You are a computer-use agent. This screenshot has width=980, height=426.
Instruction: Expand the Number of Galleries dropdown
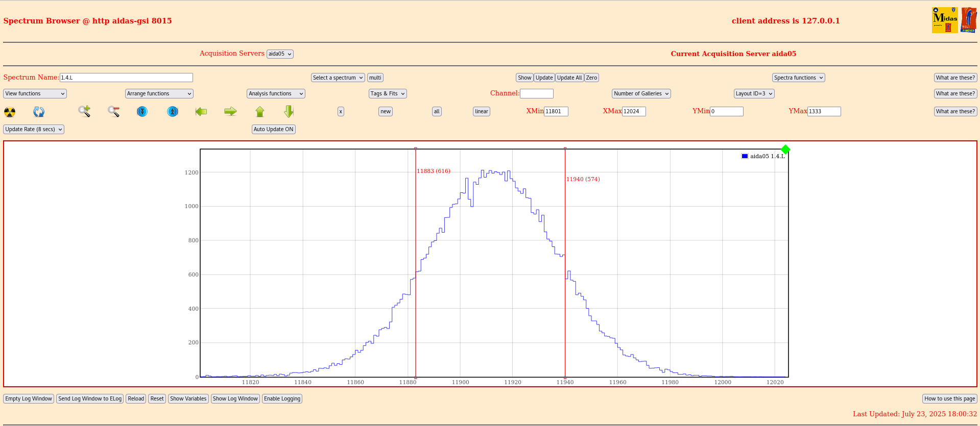point(641,94)
